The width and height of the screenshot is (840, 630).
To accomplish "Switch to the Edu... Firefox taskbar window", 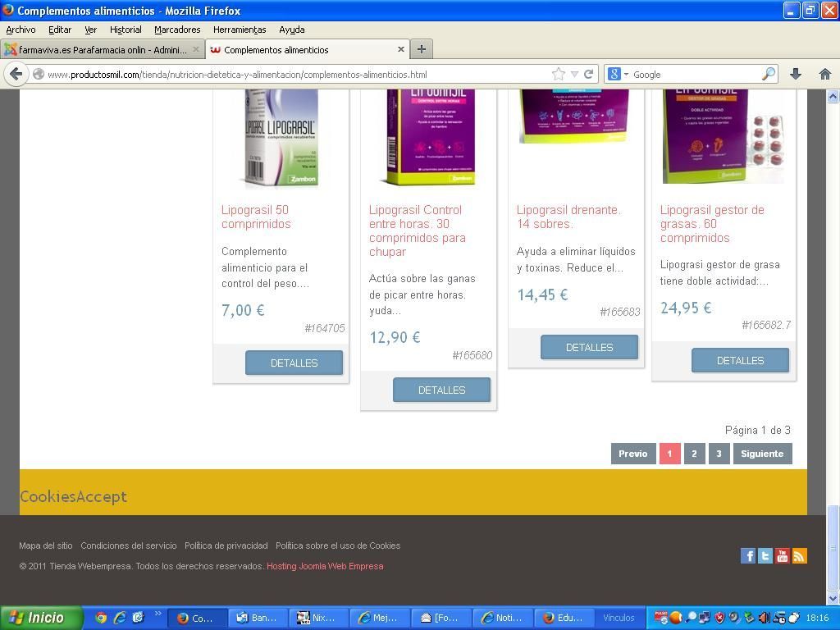I will 564,618.
